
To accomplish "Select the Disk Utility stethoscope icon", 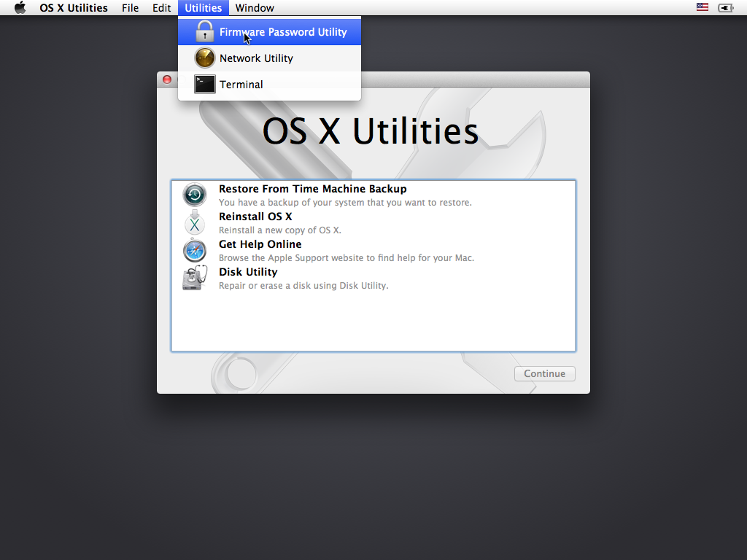I will point(195,278).
